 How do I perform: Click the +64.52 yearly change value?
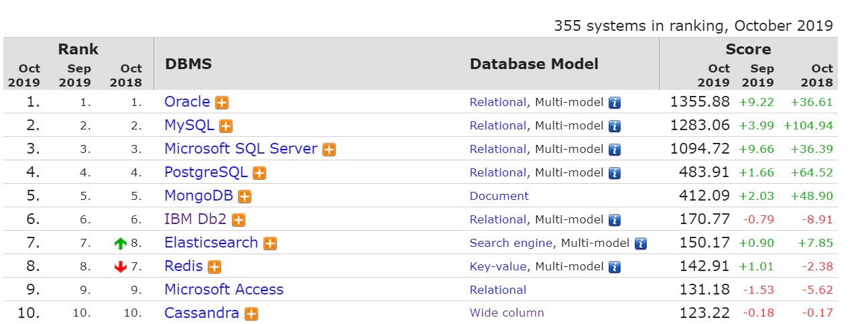point(812,173)
